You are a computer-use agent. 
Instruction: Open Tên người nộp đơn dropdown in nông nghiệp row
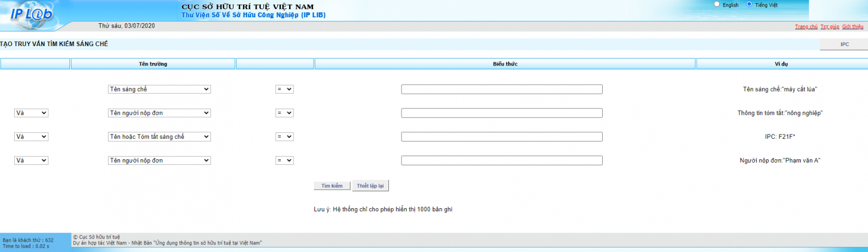tap(159, 113)
